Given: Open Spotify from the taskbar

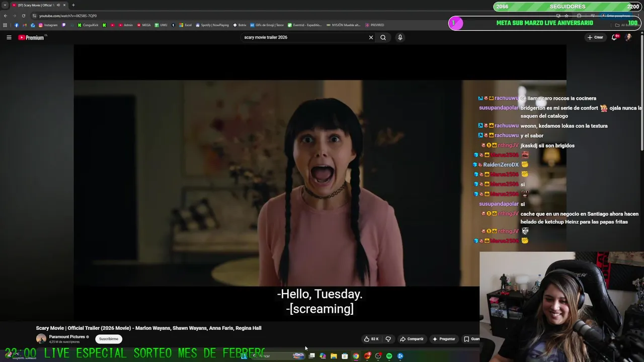Looking at the screenshot, I should click(389, 356).
